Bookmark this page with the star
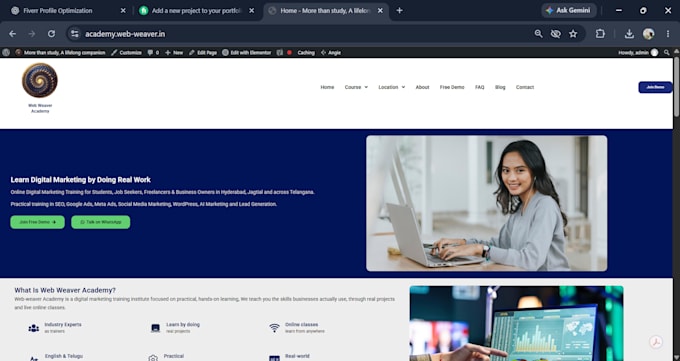The image size is (680, 361). [x=573, y=34]
